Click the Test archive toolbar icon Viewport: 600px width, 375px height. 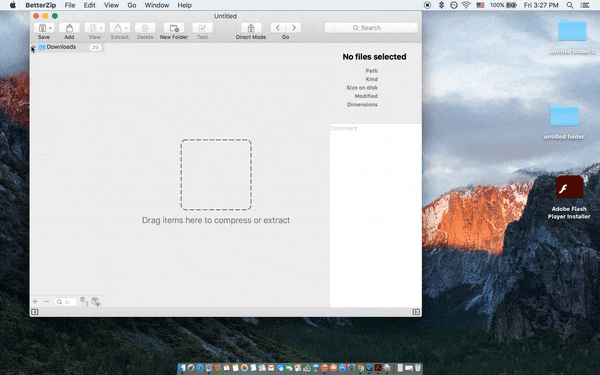click(202, 28)
